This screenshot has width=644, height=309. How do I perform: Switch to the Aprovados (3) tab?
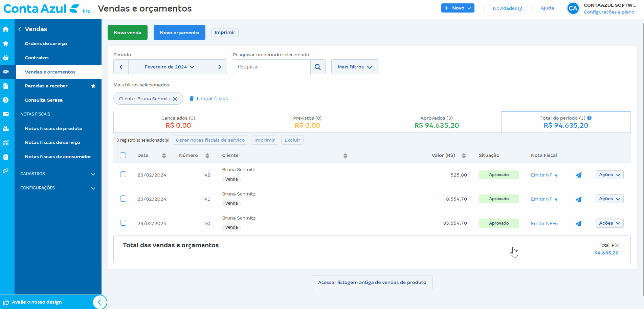(x=436, y=122)
